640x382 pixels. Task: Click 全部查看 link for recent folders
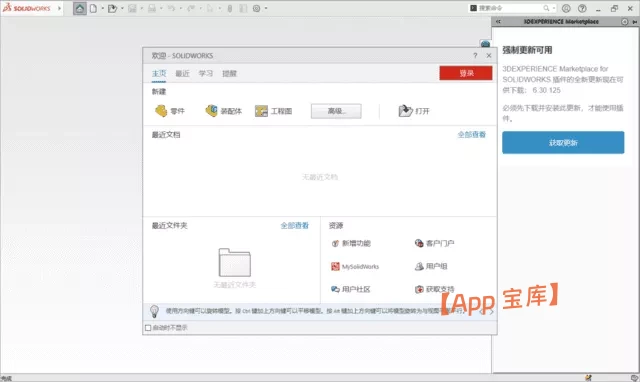(294, 225)
